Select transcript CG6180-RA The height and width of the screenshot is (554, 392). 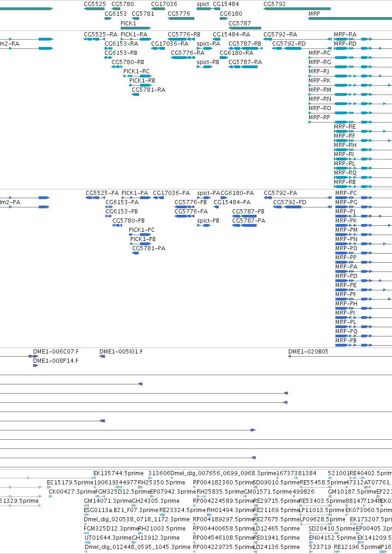tap(236, 53)
